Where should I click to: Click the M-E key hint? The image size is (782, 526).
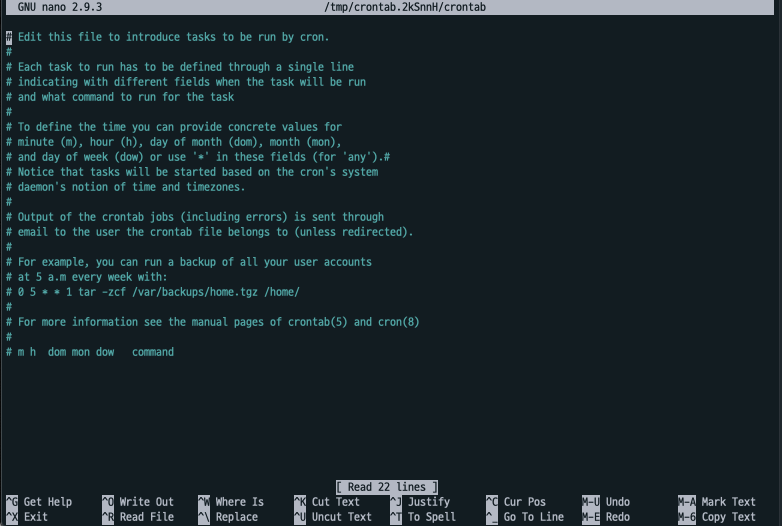[591, 517]
